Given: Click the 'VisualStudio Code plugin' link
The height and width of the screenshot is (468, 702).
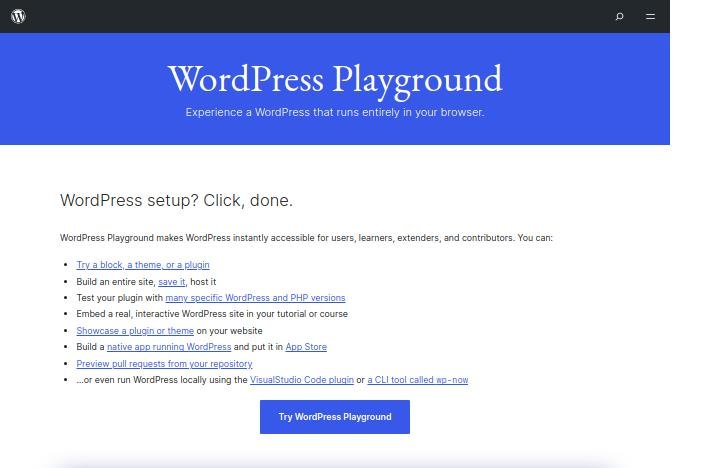Looking at the screenshot, I should point(302,380).
